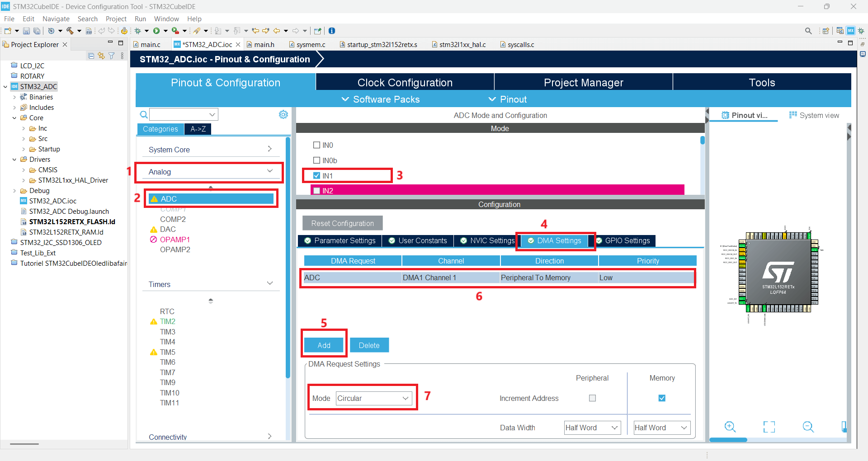Click the green bug Debug toolbar icon
This screenshot has width=868, height=461.
coord(138,31)
